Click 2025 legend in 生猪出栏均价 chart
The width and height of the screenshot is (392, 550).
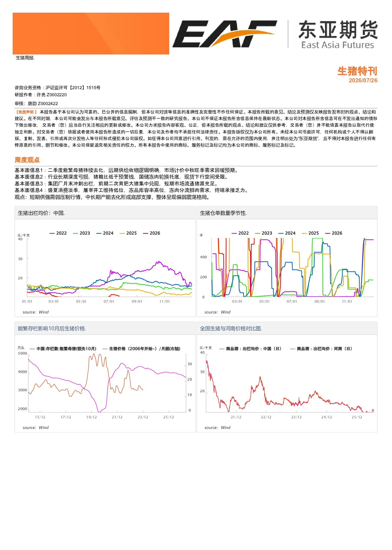click(x=128, y=233)
